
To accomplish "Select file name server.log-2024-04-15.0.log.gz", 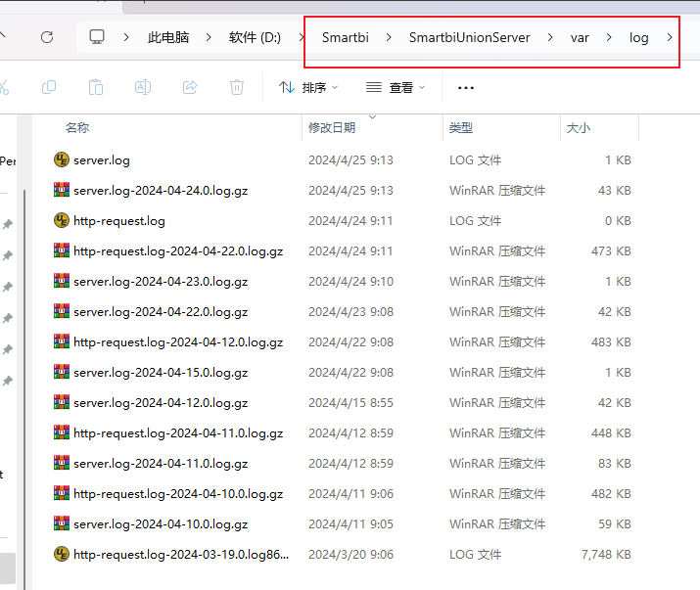I will click(x=161, y=373).
